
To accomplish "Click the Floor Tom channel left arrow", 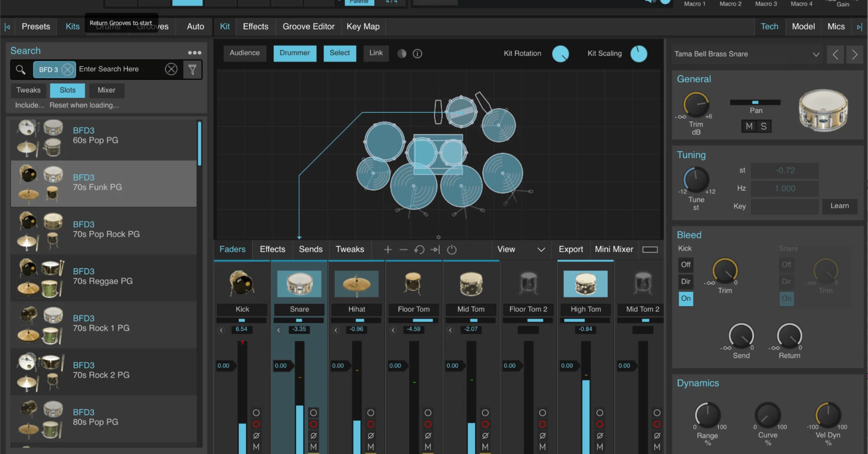I will (393, 330).
